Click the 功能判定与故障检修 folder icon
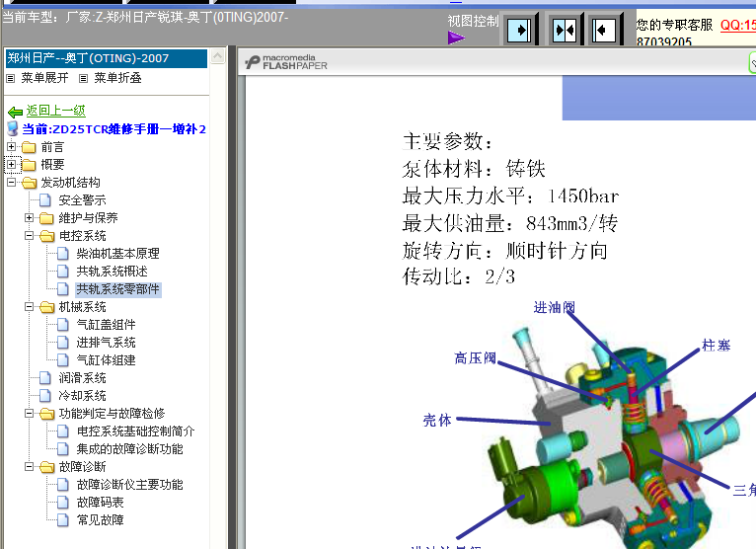 point(46,414)
